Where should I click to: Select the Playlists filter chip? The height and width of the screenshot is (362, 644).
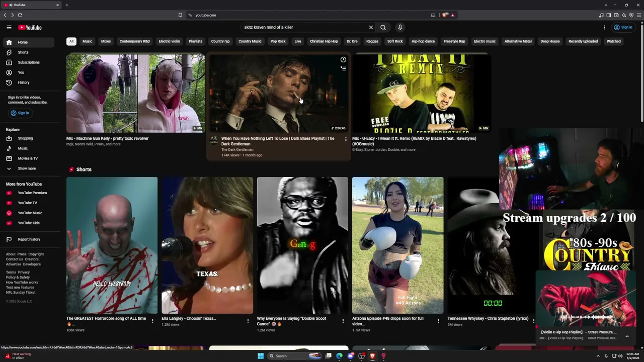pyautogui.click(x=195, y=41)
